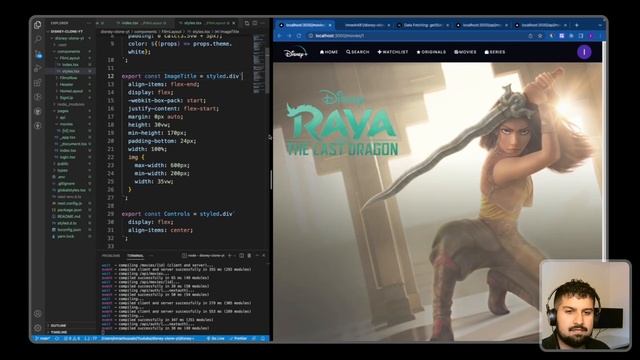Open the Run and Debug view

pos(38,68)
